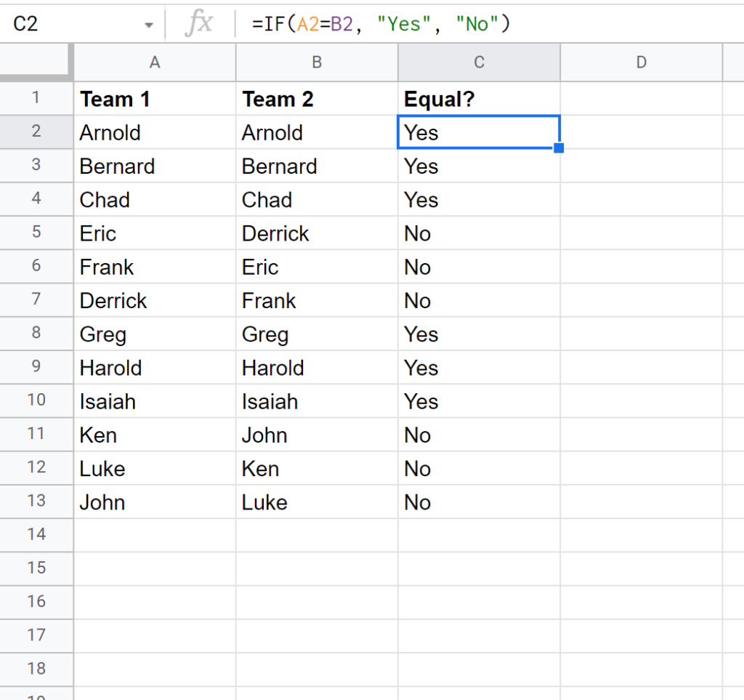Screen dimensions: 744x700
Task: Click the Name Box showing C2
Action: click(x=73, y=23)
